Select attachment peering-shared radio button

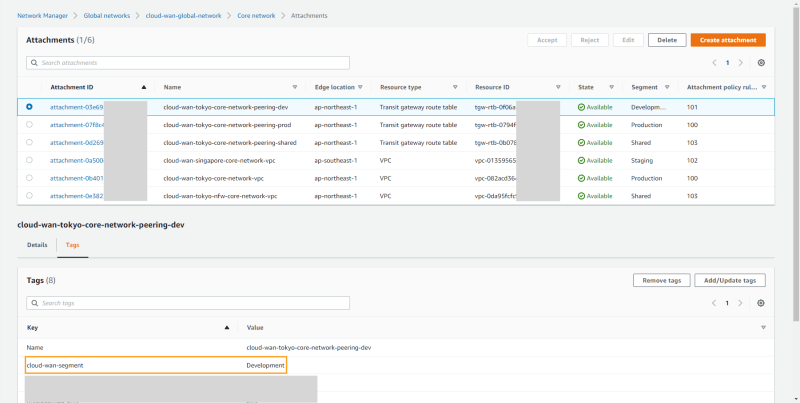(29, 142)
